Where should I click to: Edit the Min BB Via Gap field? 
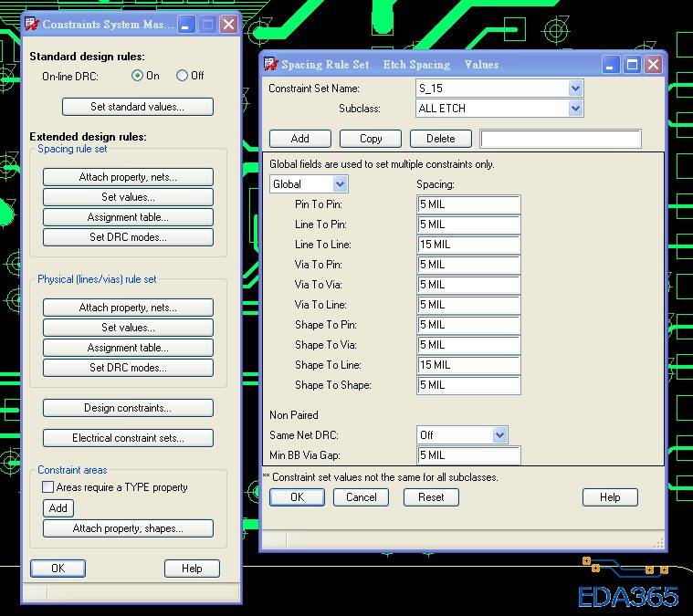coord(468,455)
